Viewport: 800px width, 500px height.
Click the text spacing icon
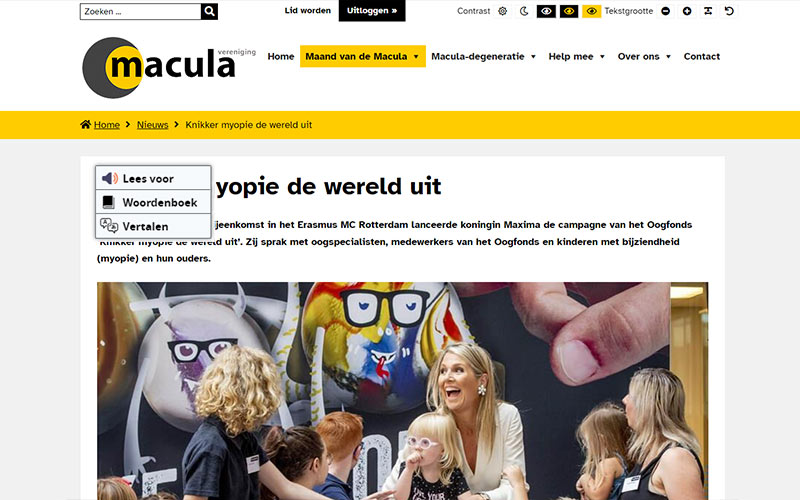click(x=708, y=11)
